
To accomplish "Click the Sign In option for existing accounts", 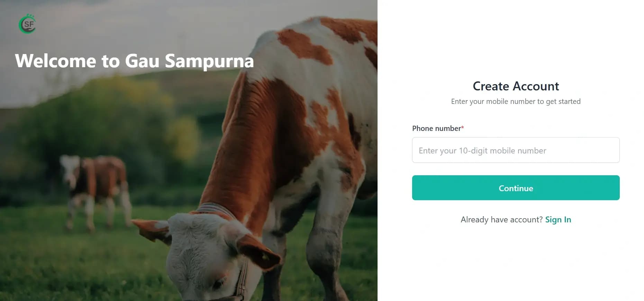I will tap(558, 219).
